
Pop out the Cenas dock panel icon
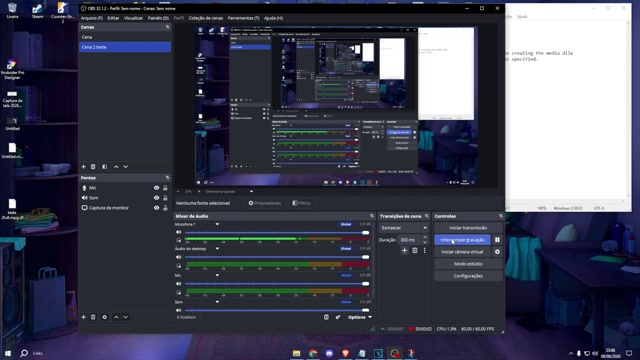(167, 27)
